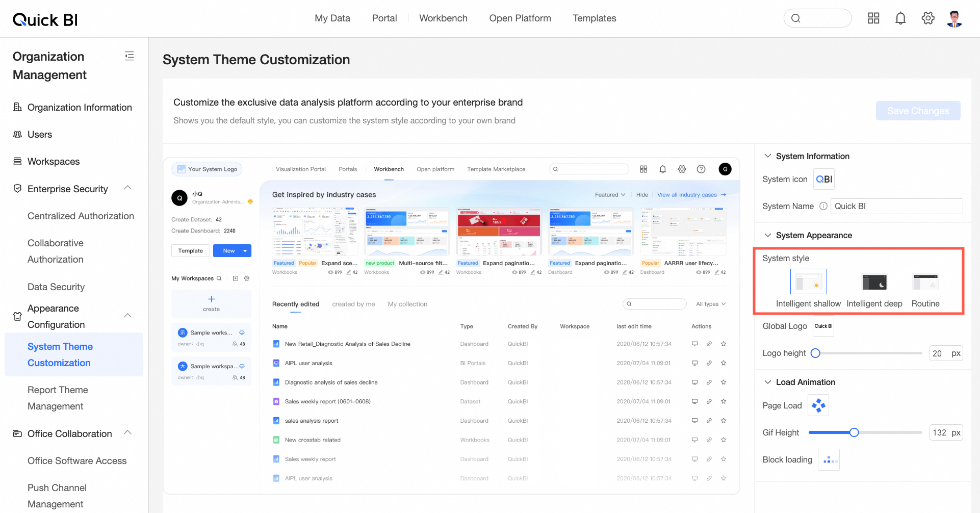This screenshot has width=980, height=513.
Task: Click the preview apps grid icon
Action: coord(643,169)
